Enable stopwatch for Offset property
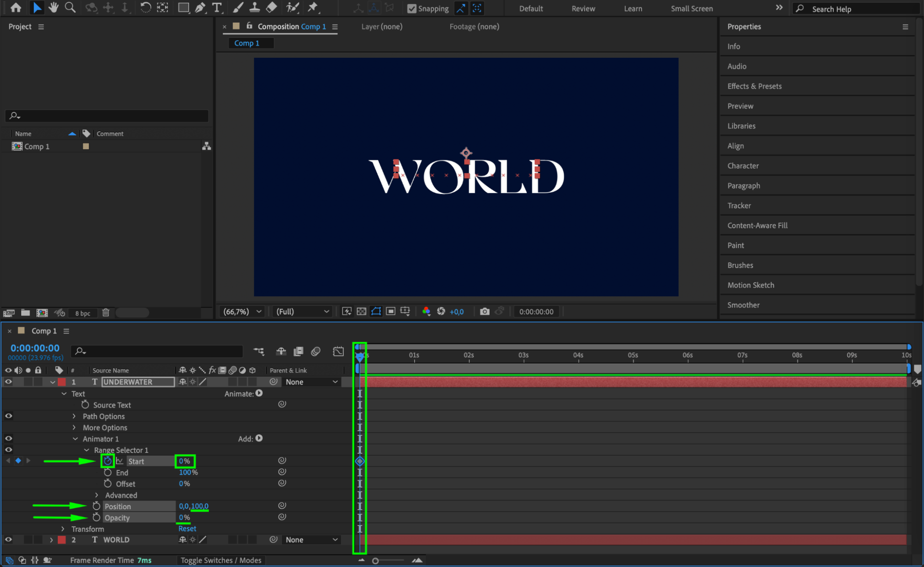The height and width of the screenshot is (567, 924). click(x=108, y=483)
